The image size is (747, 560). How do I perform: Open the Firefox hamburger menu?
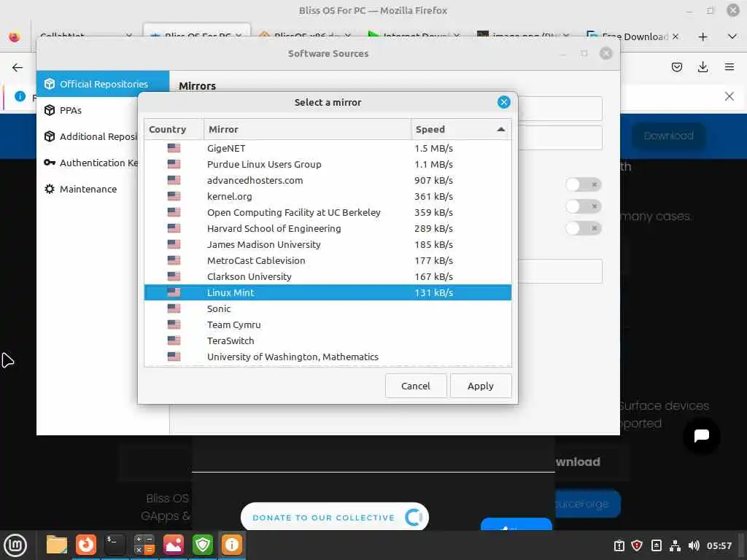[729, 67]
